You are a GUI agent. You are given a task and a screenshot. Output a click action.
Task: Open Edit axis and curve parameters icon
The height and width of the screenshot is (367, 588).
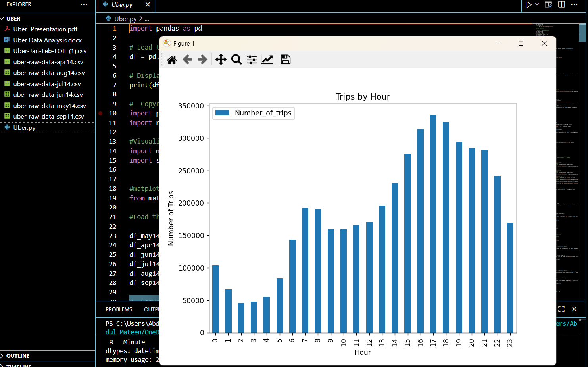(x=267, y=60)
